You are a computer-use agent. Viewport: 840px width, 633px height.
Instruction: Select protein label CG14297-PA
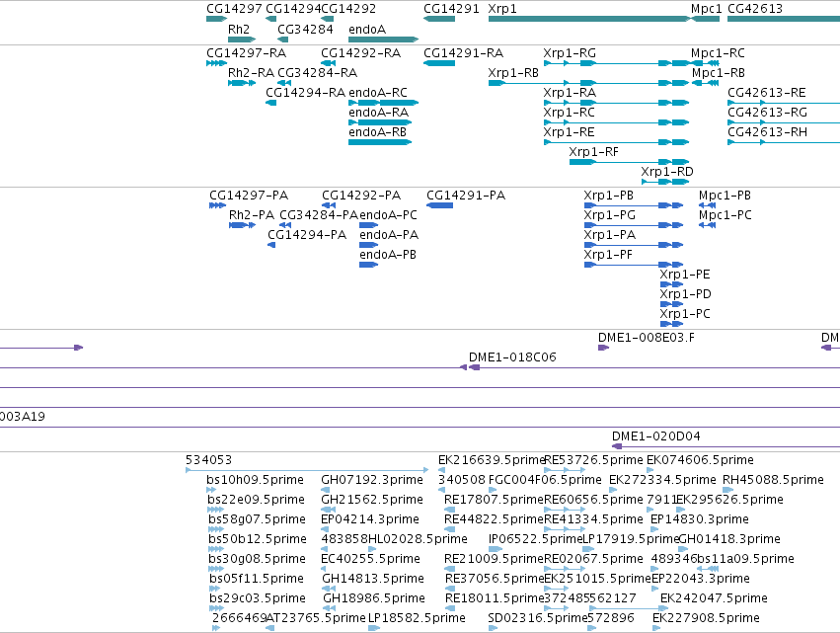pos(249,196)
